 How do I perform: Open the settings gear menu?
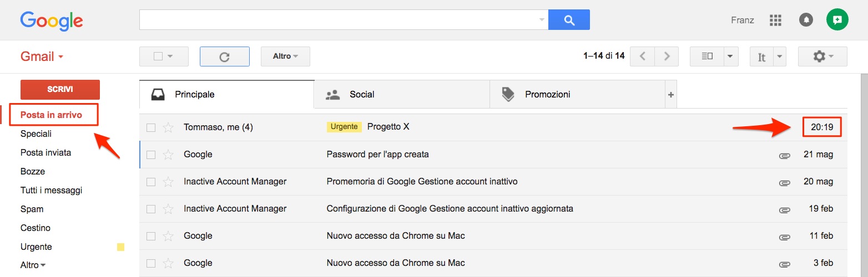822,57
